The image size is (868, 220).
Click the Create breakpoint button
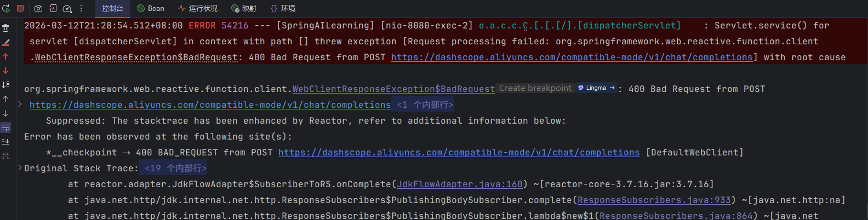point(535,88)
